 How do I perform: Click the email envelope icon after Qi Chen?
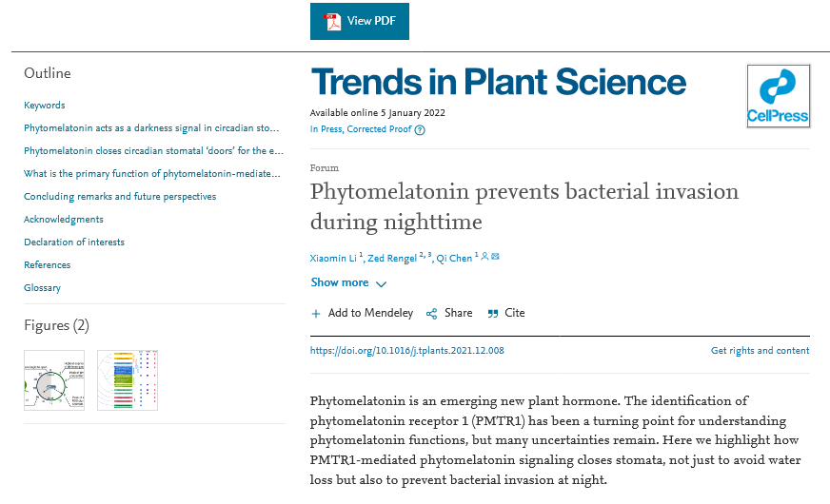pos(495,257)
